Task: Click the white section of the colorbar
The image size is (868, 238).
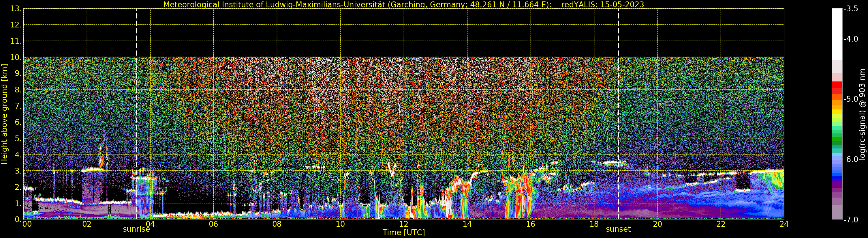Action: coord(837,34)
